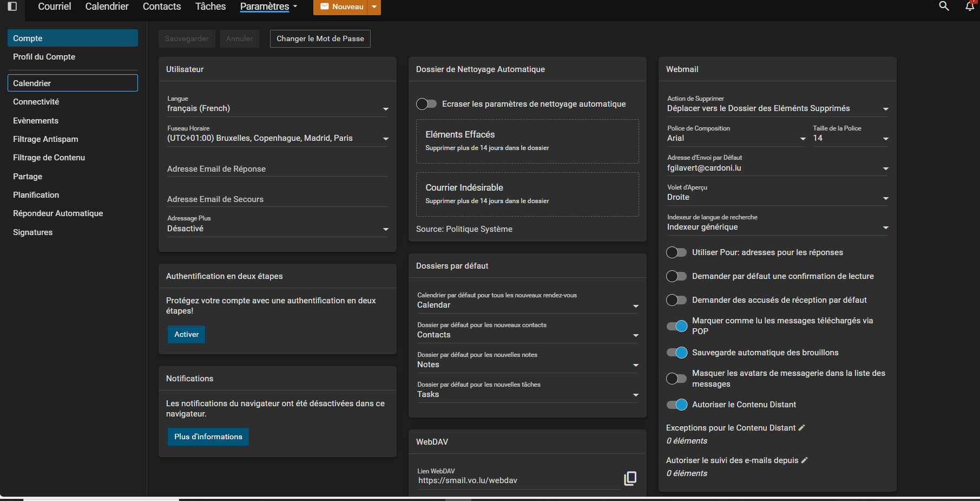Click Plus d'informations about notifications
This screenshot has width=980, height=501.
click(x=208, y=437)
